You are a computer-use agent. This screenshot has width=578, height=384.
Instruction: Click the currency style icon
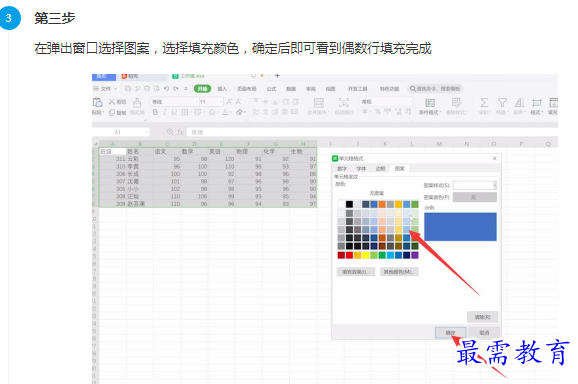point(365,111)
